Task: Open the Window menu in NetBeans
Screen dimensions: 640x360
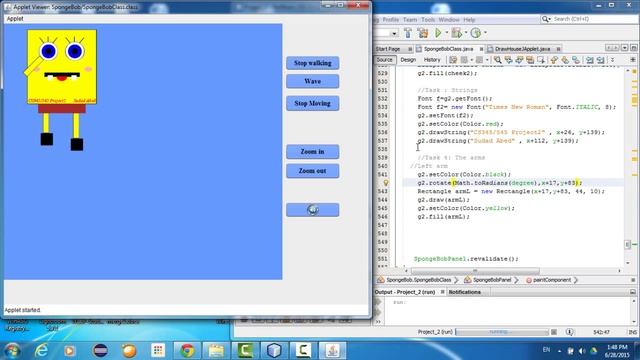Action: click(449, 20)
